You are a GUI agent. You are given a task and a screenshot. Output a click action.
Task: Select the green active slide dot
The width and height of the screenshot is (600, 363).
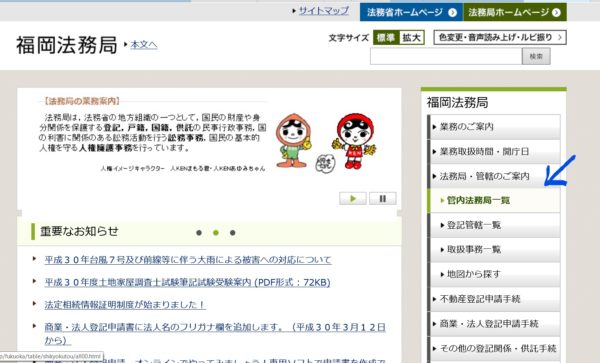click(216, 233)
